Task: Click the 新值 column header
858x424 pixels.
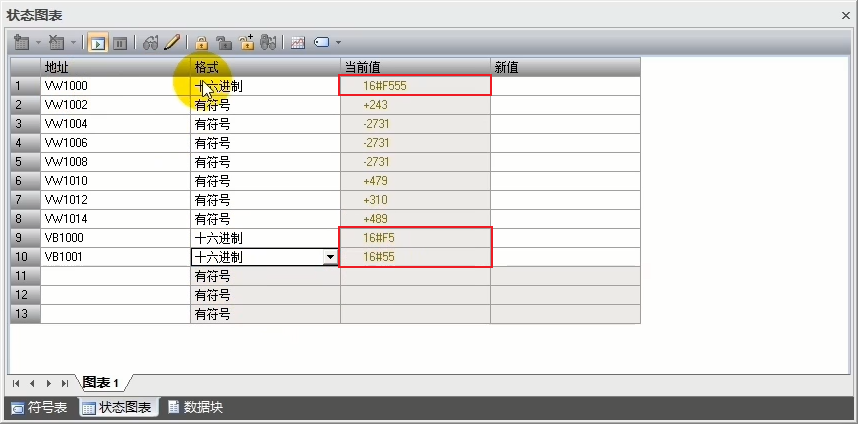Action: (565, 67)
